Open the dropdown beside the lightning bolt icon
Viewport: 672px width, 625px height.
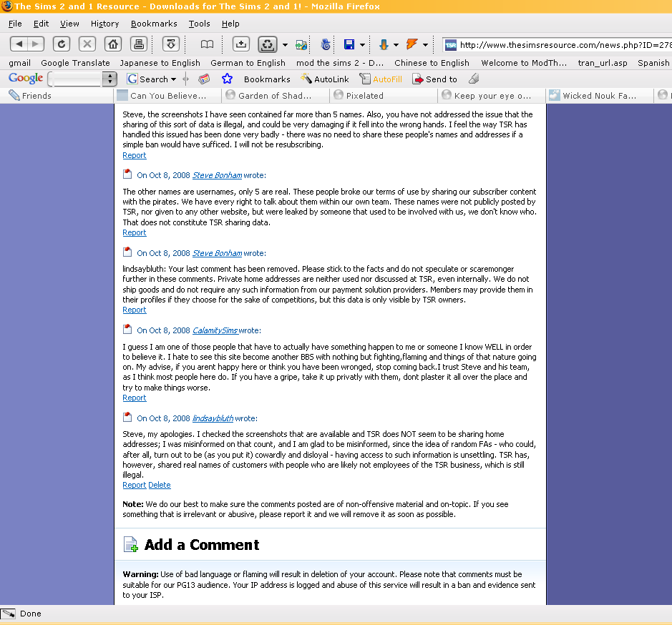coord(425,44)
